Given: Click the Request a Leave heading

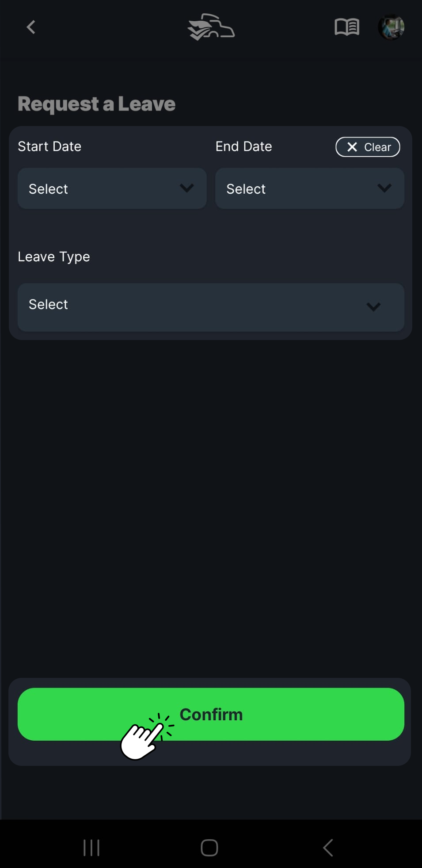Looking at the screenshot, I should [x=96, y=103].
